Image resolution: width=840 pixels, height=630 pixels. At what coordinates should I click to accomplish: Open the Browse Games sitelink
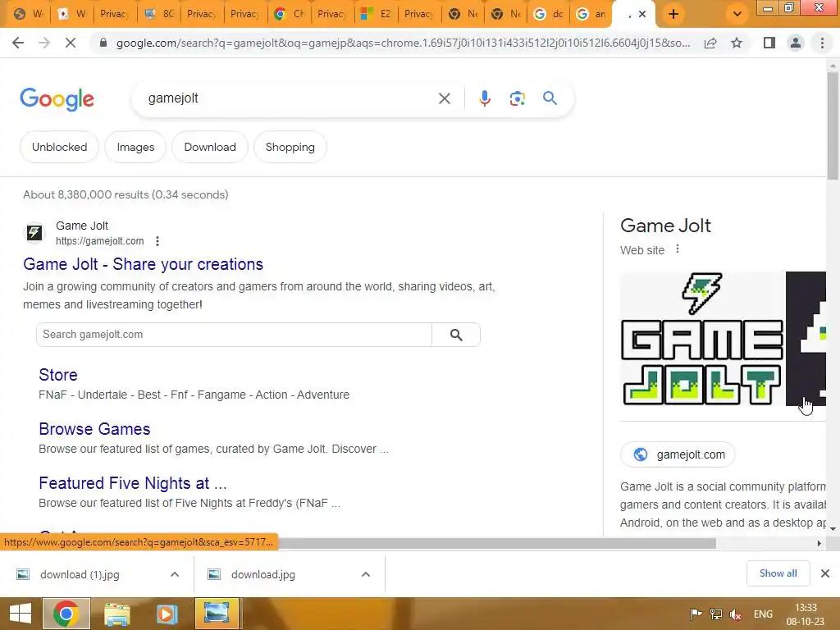94,429
